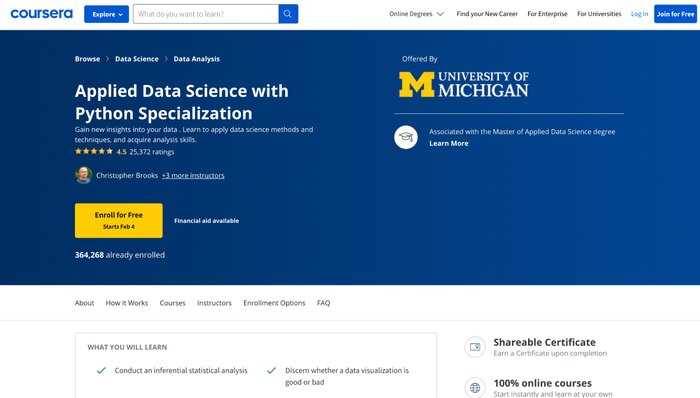Click Christopher Brooks' instructor avatar
700x398 pixels.
pyautogui.click(x=83, y=175)
